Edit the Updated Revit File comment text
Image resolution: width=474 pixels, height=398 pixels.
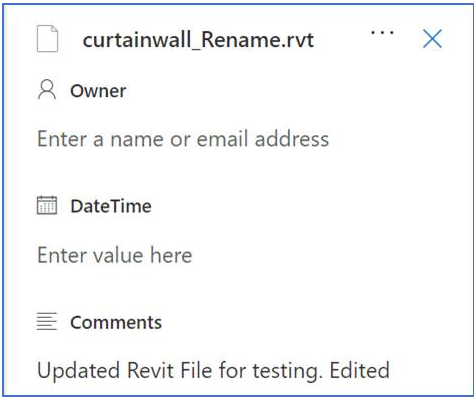[213, 371]
